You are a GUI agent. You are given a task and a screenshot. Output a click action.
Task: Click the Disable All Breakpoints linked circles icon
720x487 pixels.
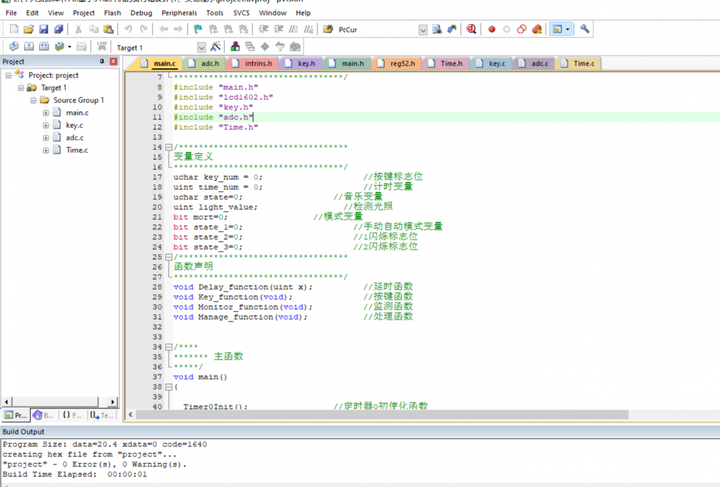[522, 29]
